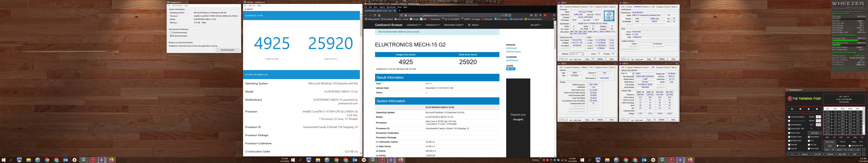868x163 pixels.
Task: Open the Windows Start menu
Action: (4, 160)
